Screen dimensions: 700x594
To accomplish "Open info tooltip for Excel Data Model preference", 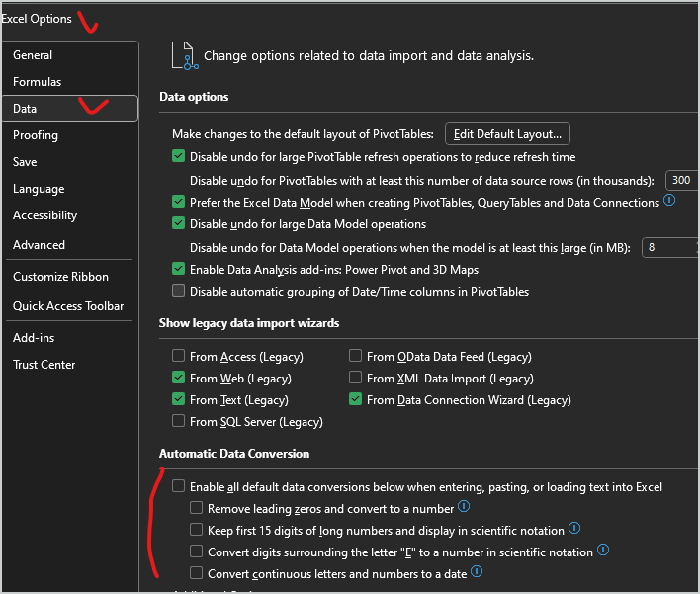I will pyautogui.click(x=669, y=201).
